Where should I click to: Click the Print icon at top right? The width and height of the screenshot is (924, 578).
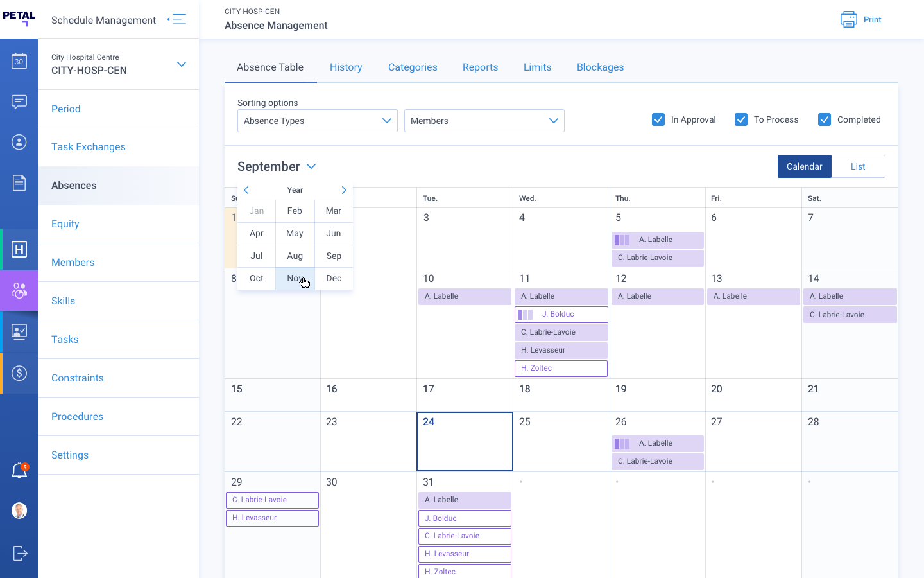point(848,19)
